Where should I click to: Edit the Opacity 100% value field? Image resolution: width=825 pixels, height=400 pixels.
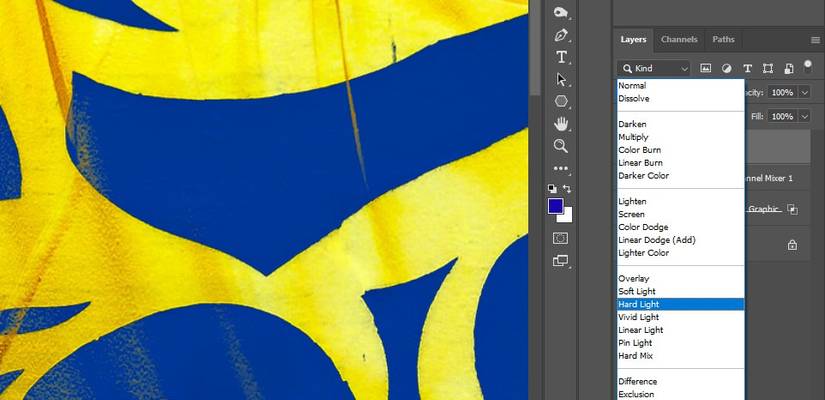[783, 93]
